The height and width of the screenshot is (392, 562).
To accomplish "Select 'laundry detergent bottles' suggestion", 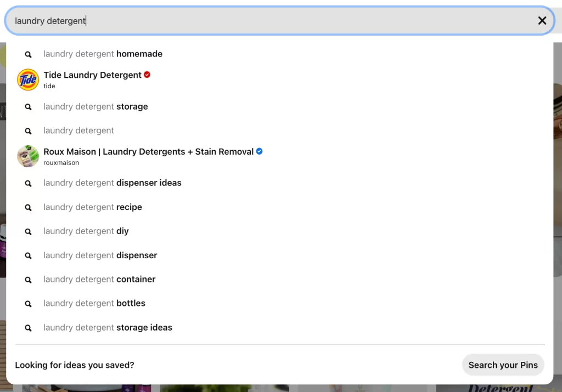I will [94, 303].
